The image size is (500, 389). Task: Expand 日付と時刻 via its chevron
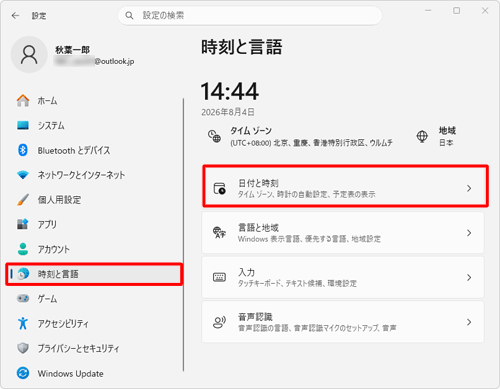[469, 188]
